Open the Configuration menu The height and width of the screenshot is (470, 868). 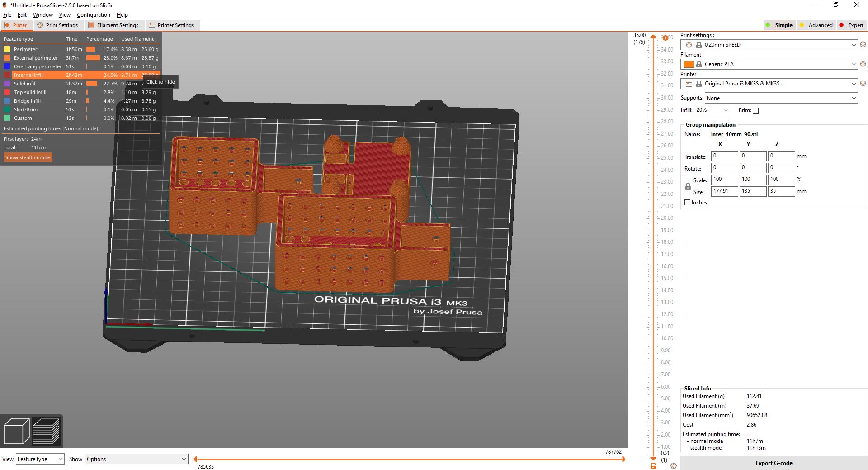(94, 15)
